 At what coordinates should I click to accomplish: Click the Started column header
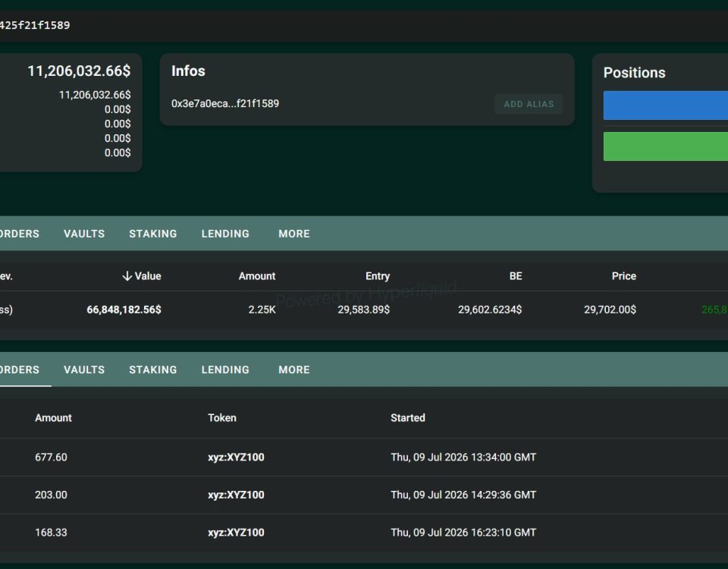(408, 417)
